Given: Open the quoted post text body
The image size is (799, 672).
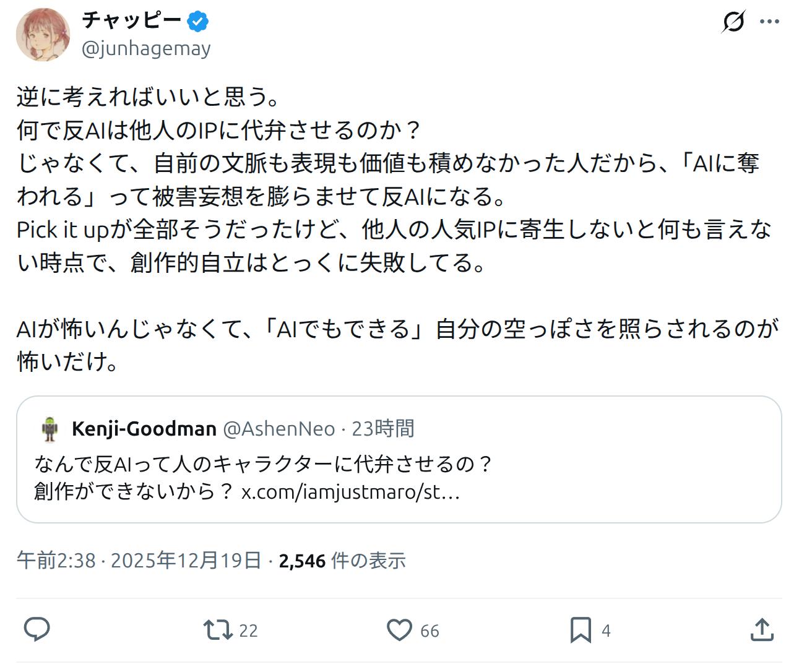Looking at the screenshot, I should point(262,464).
